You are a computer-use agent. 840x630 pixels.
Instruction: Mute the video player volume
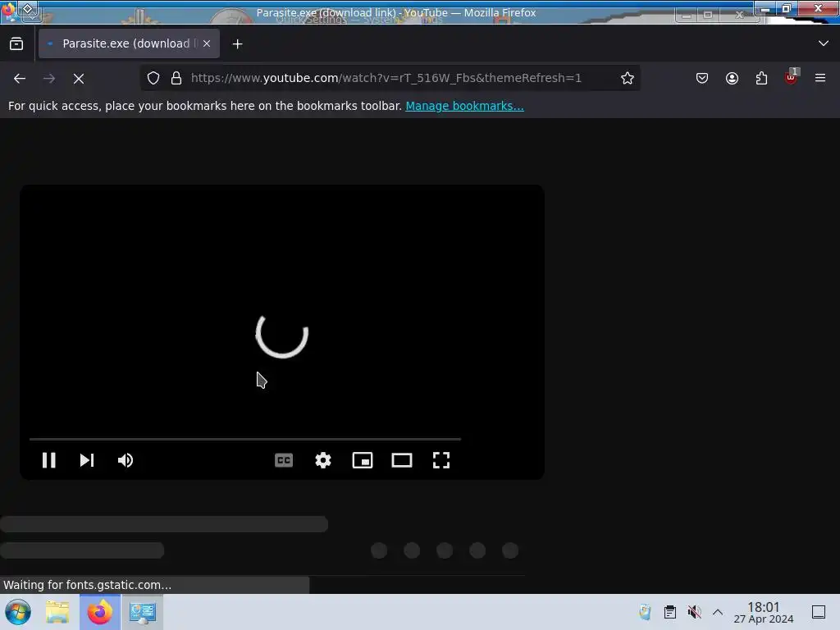click(x=126, y=460)
